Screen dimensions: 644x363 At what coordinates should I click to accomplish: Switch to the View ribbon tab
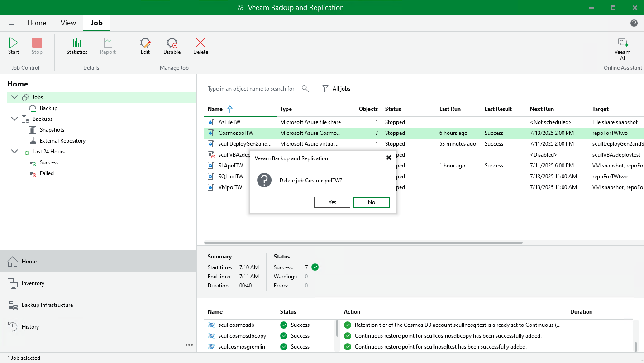[68, 23]
